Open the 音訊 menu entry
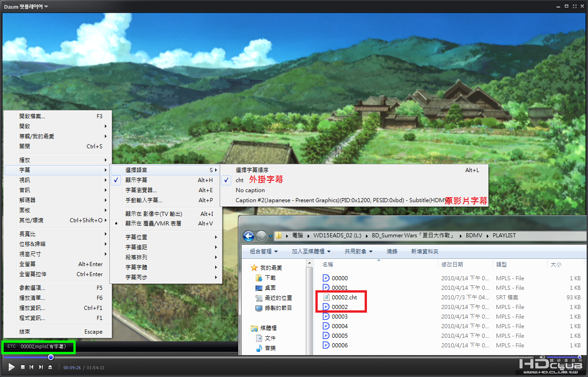Viewport: 588px width, 377px height. pyautogui.click(x=57, y=190)
